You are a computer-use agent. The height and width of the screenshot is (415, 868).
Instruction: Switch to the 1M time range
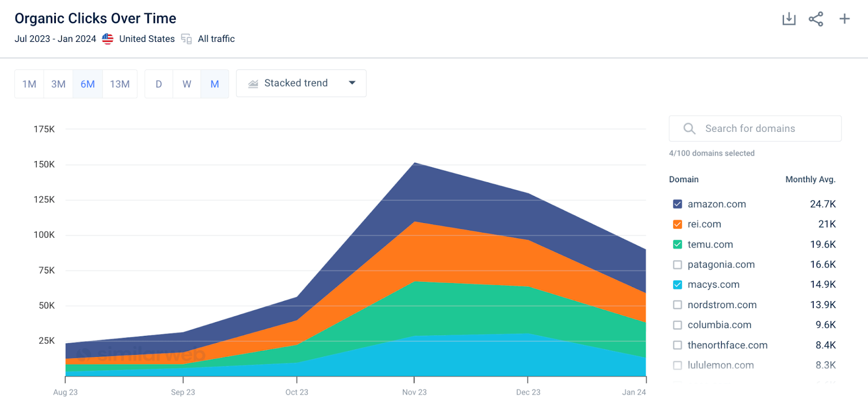[29, 84]
